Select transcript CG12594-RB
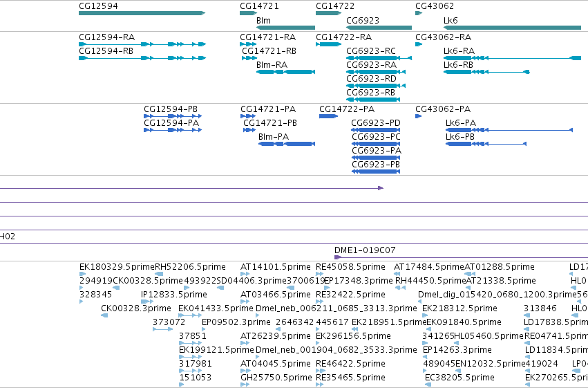The image size is (588, 388). coord(142,58)
